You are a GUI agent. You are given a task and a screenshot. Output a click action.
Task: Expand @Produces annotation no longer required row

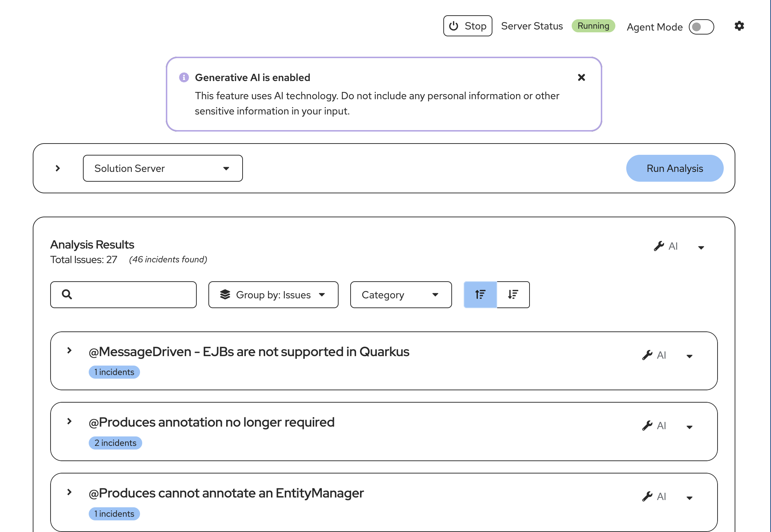point(69,422)
